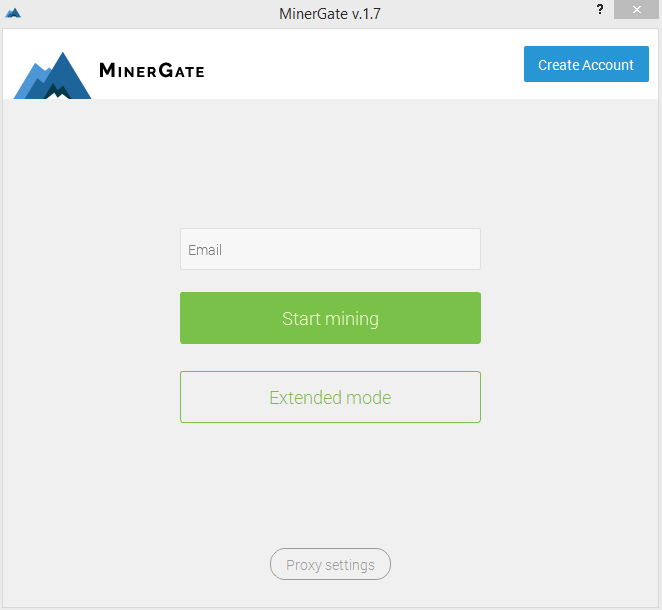Switch to Extended mode
The height and width of the screenshot is (610, 662).
(330, 397)
